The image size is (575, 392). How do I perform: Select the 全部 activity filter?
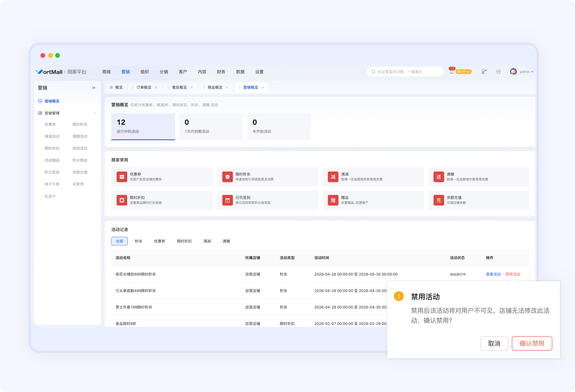click(x=120, y=241)
